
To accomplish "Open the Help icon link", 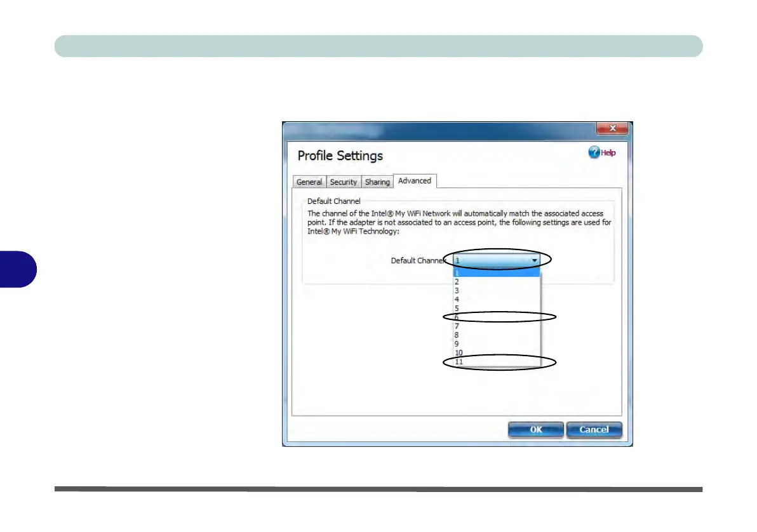I will pos(601,152).
